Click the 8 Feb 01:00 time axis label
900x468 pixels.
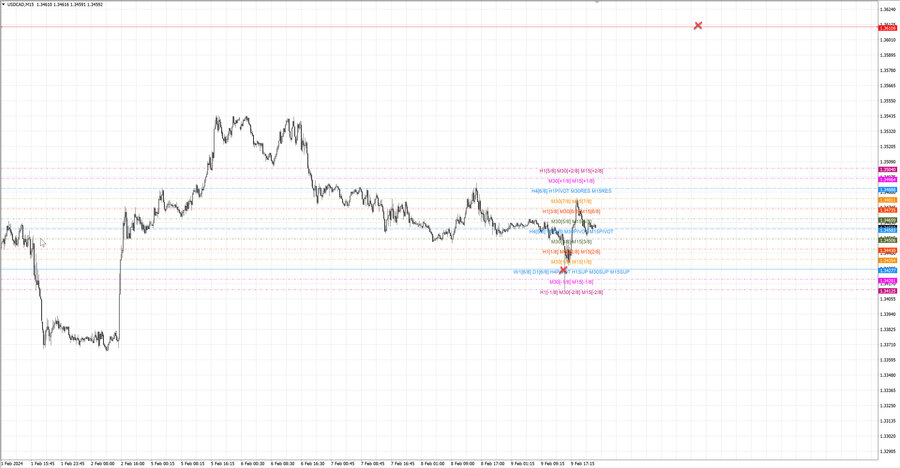(432, 463)
